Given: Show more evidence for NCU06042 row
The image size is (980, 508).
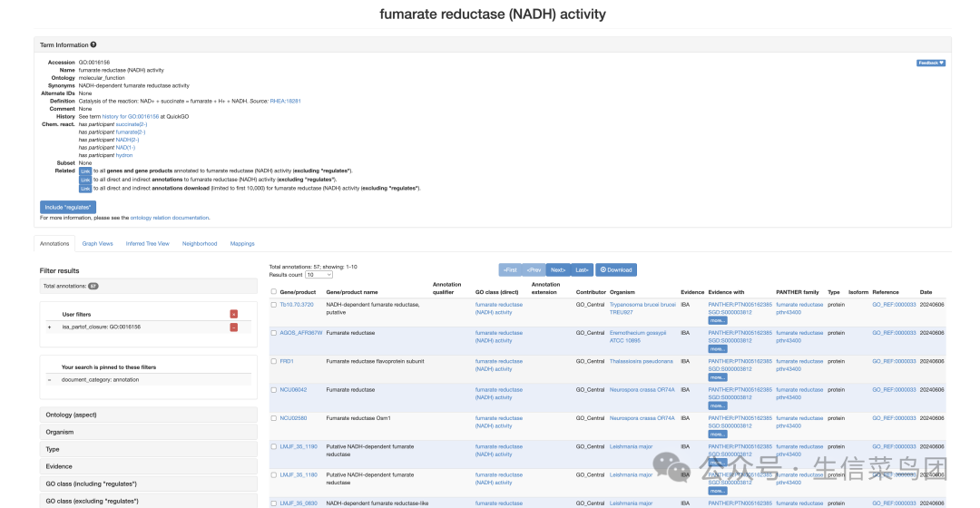Looking at the screenshot, I should (x=718, y=406).
